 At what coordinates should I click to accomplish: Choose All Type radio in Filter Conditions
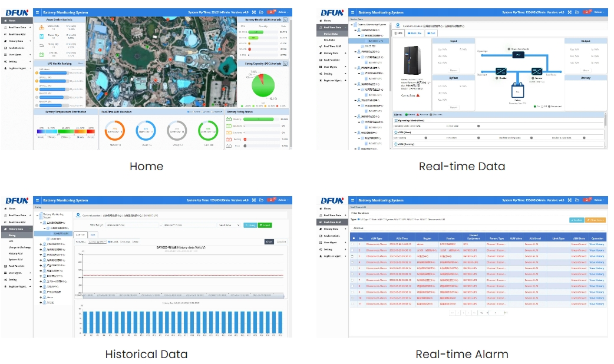pos(359,219)
